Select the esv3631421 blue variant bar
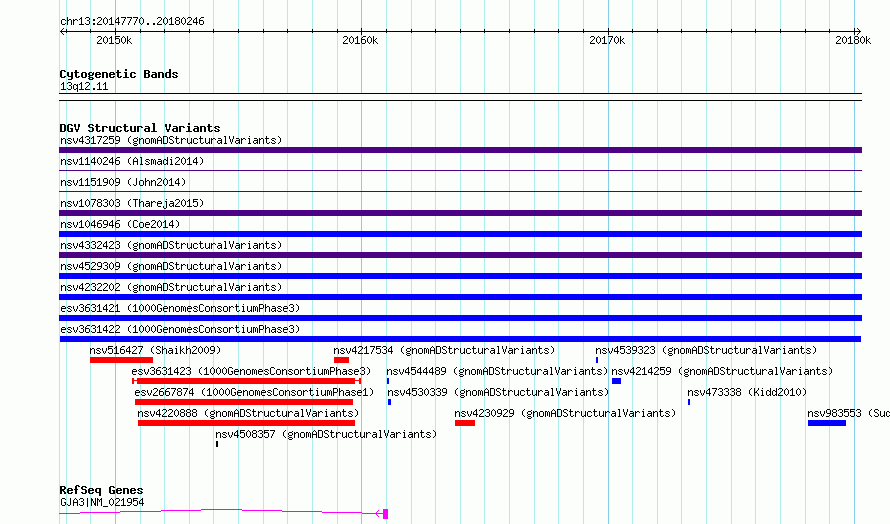Viewport: 890px width, 524px height. (460, 318)
